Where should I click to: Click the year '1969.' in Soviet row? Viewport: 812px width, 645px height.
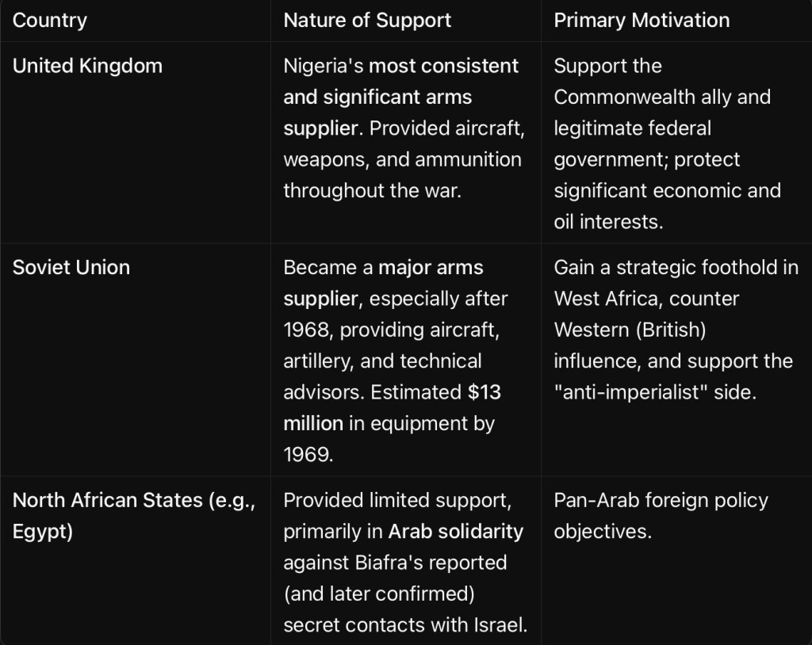click(308, 454)
